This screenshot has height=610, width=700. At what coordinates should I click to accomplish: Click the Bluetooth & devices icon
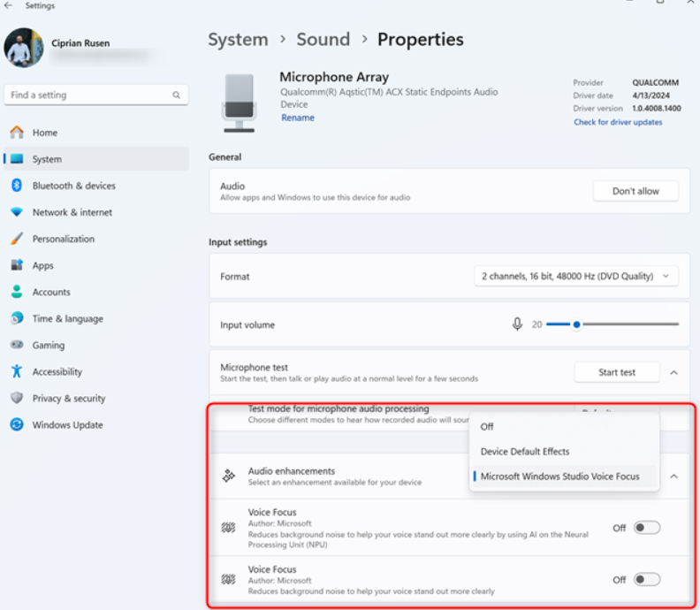pos(16,186)
